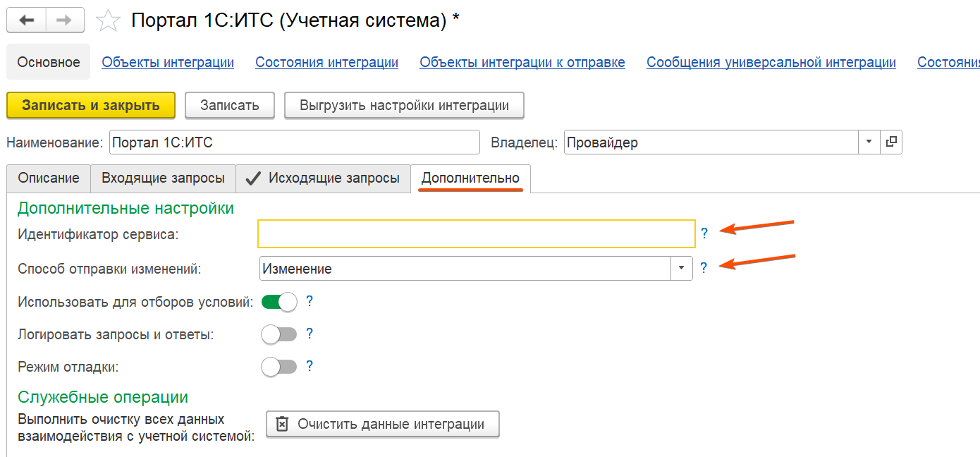Screen dimensions: 980x457
Task: Open the Объекты интеграции link
Action: [x=168, y=62]
